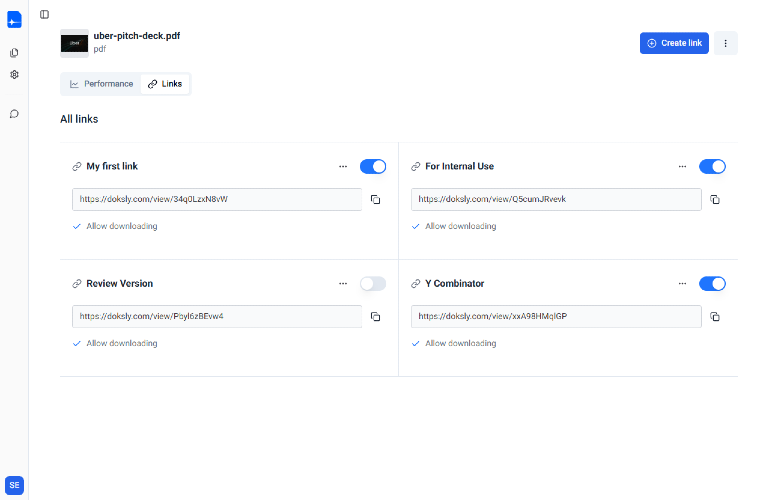The image size is (769, 500).
Task: Copy the Y Combinator URL
Action: click(715, 317)
